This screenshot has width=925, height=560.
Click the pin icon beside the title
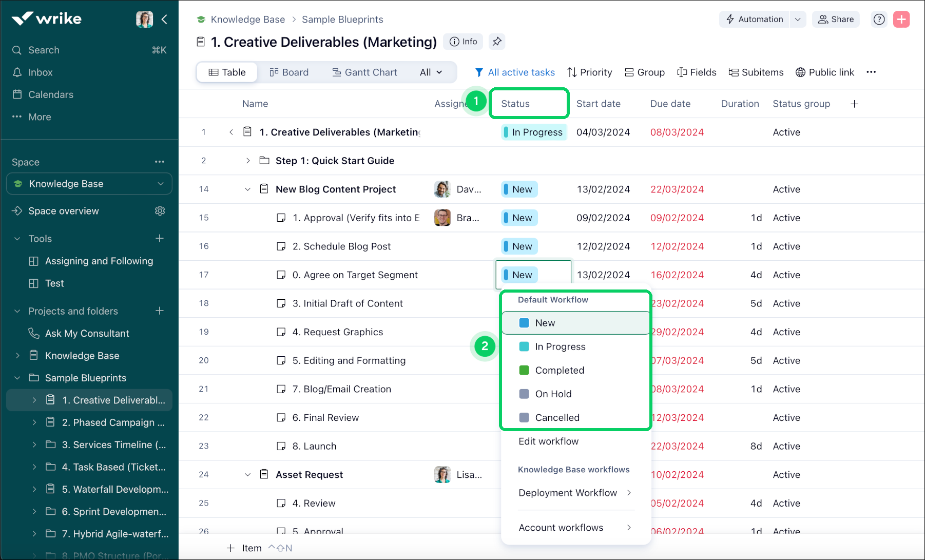tap(496, 42)
